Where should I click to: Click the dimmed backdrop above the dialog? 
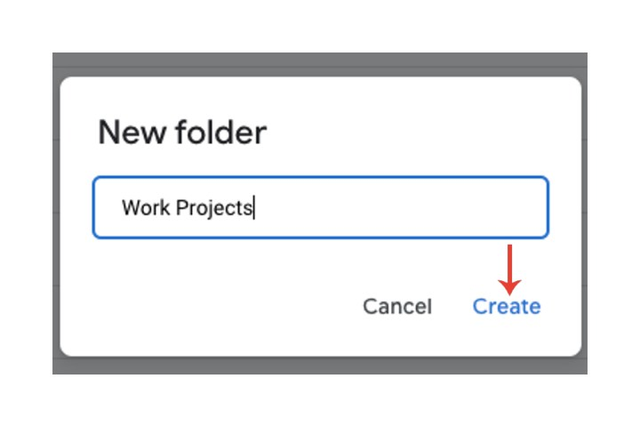coord(320,64)
